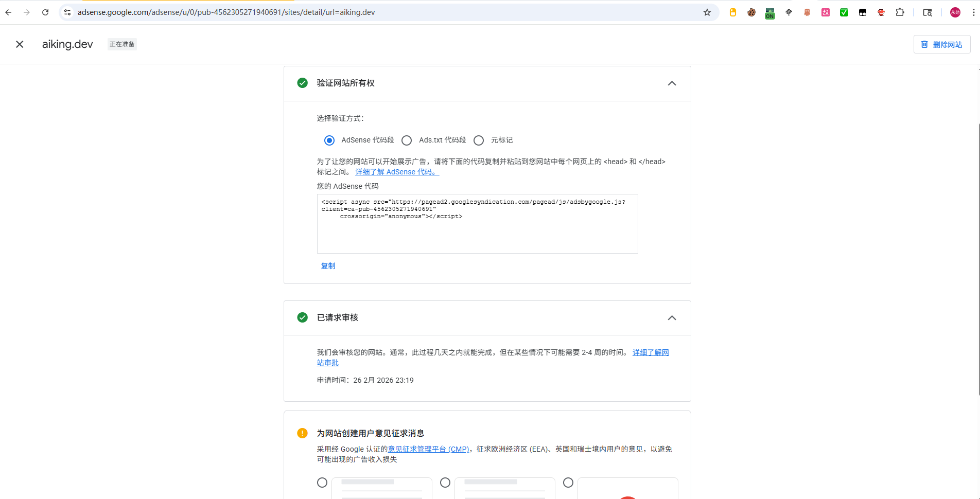
Task: Bookmark this page with the star icon
Action: [x=707, y=12]
